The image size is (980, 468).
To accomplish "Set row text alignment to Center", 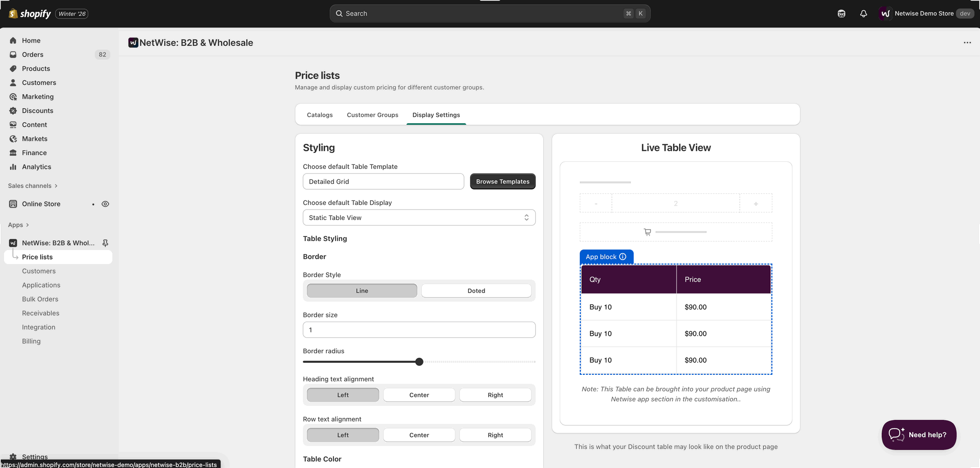I will coord(419,435).
